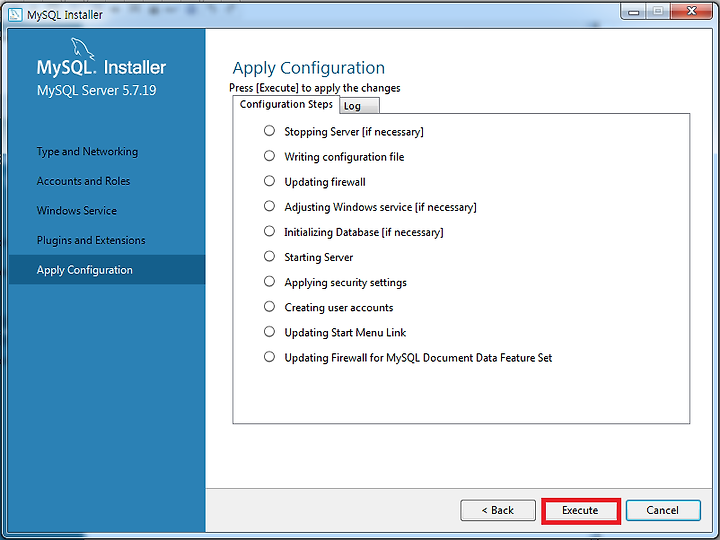Open Windows Service step in sidebar
This screenshot has width=720, height=540.
[x=77, y=210]
